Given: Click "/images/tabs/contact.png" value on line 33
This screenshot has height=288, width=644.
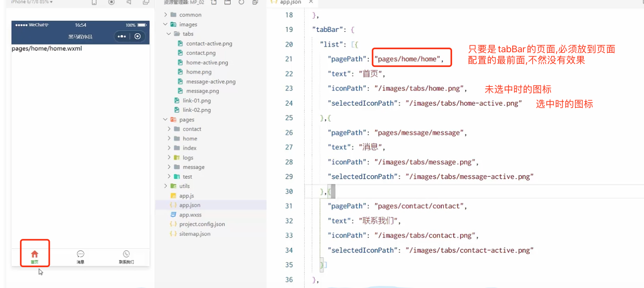Looking at the screenshot, I should (424, 235).
